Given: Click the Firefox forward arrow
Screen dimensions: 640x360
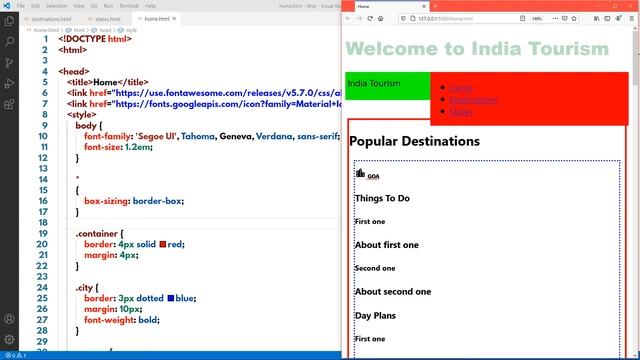Looking at the screenshot, I should tap(359, 18).
